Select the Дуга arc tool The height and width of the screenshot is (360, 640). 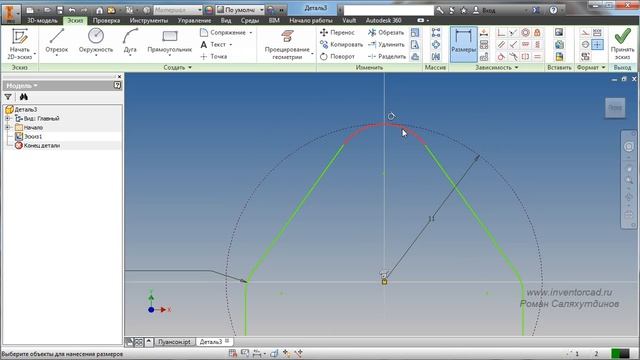click(130, 41)
